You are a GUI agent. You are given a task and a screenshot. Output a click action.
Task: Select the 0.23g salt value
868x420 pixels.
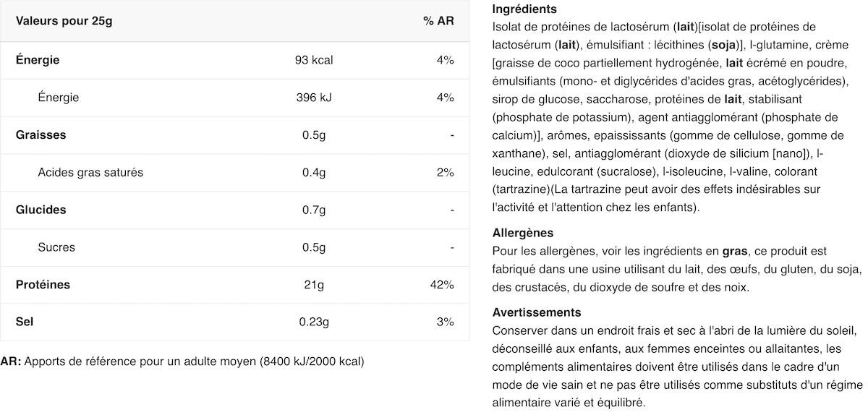pos(314,322)
